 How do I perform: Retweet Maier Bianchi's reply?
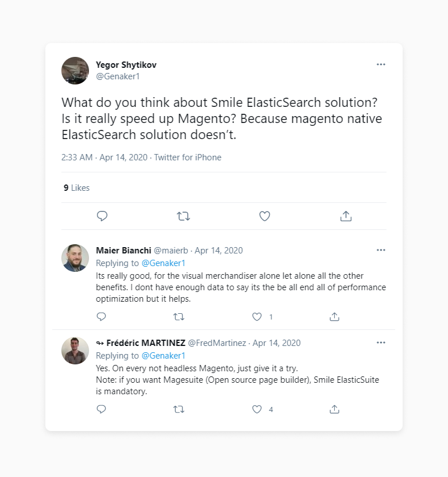tap(179, 317)
